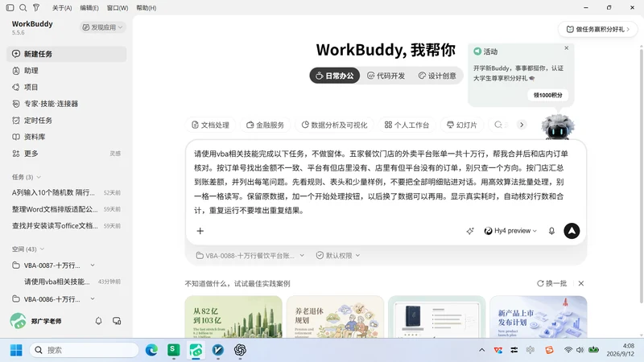Screen dimensions: 644x362
Task: Click 做任务赢积分好礼 button
Action: click(x=597, y=29)
